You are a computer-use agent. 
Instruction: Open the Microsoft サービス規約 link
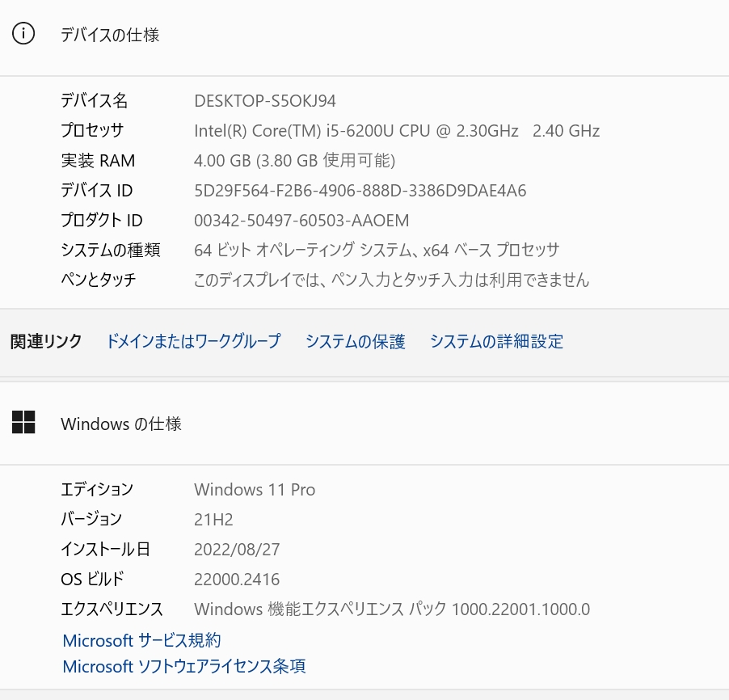click(x=141, y=640)
